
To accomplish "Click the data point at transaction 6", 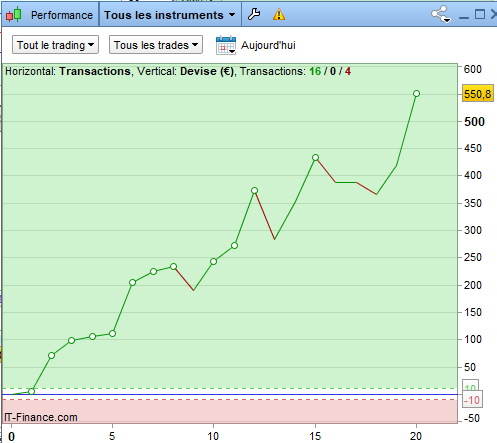I will click(x=132, y=282).
